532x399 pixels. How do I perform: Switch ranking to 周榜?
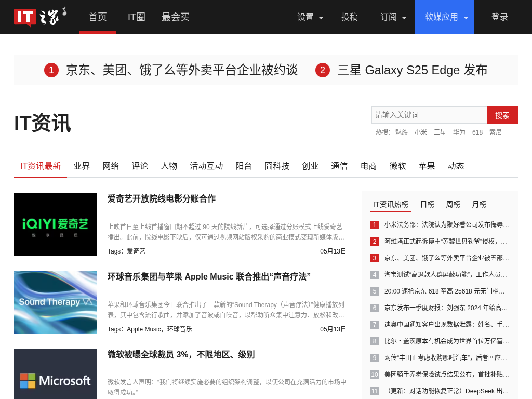pos(453,204)
